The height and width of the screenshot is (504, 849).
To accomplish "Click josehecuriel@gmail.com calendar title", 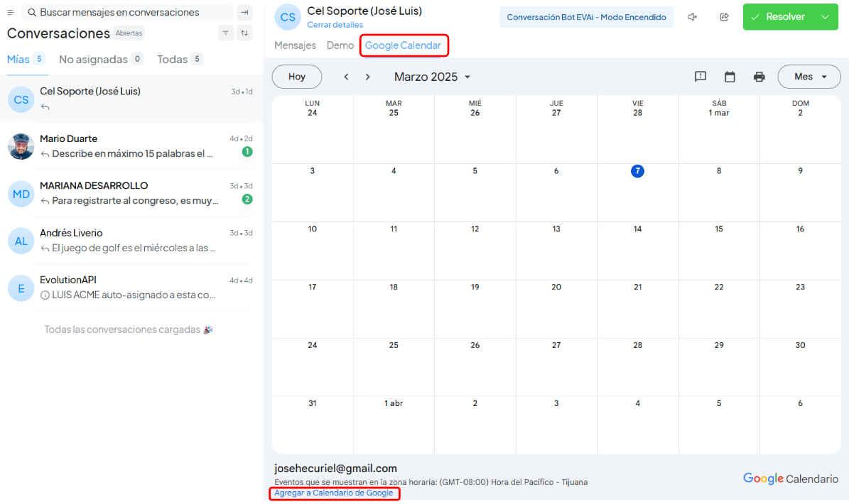I will pyautogui.click(x=336, y=469).
